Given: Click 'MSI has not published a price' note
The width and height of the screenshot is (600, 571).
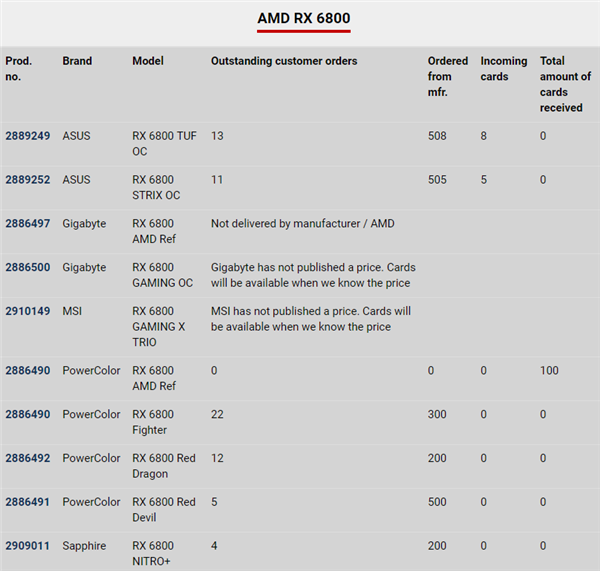Looking at the screenshot, I should [311, 319].
